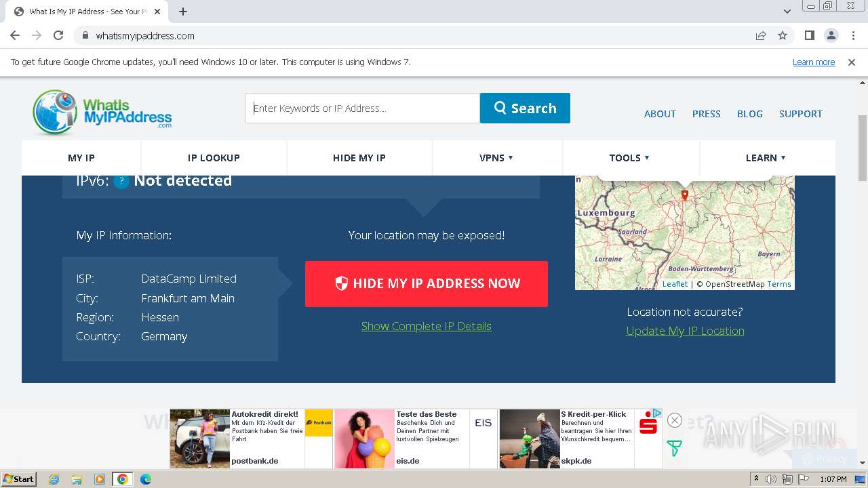Click the 'Germany' country value

(164, 336)
